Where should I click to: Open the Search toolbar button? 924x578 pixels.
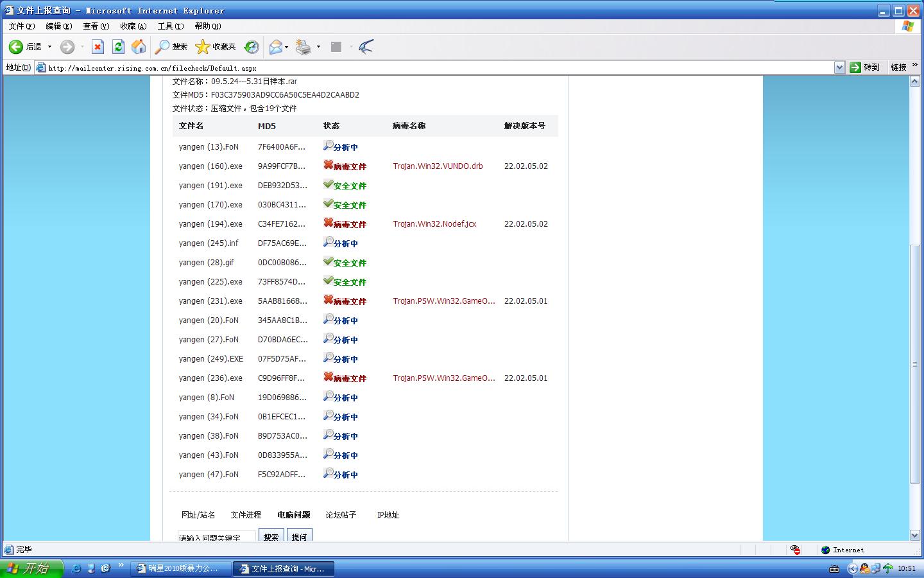171,46
